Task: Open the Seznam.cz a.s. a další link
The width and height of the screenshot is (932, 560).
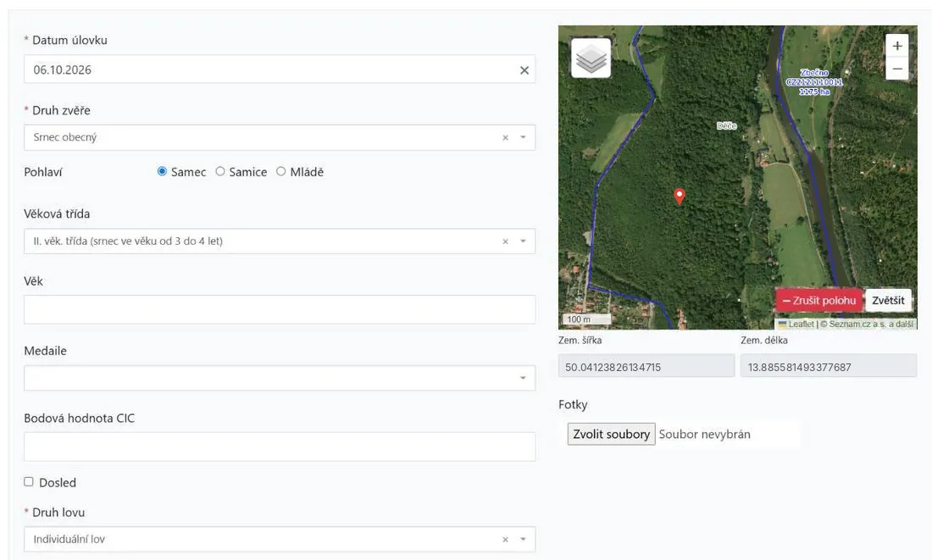Action: (x=871, y=324)
